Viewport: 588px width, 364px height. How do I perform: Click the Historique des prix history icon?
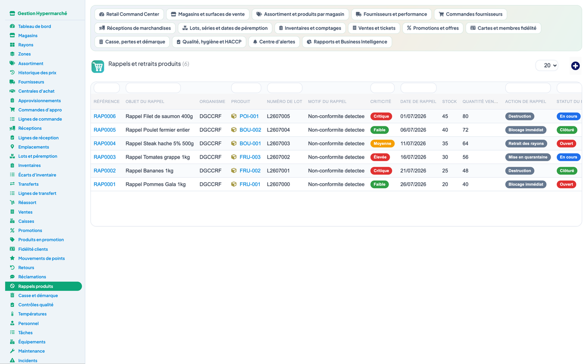12,73
